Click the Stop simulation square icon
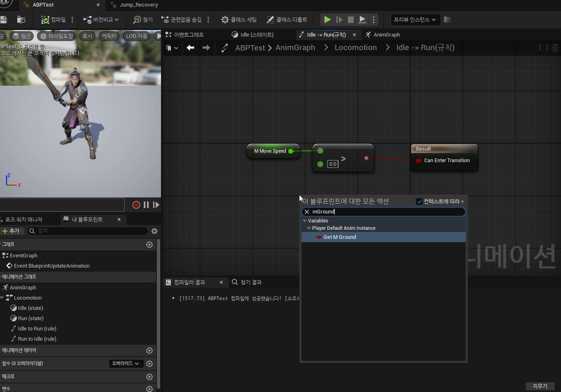The height and width of the screenshot is (392, 561). pos(351,20)
